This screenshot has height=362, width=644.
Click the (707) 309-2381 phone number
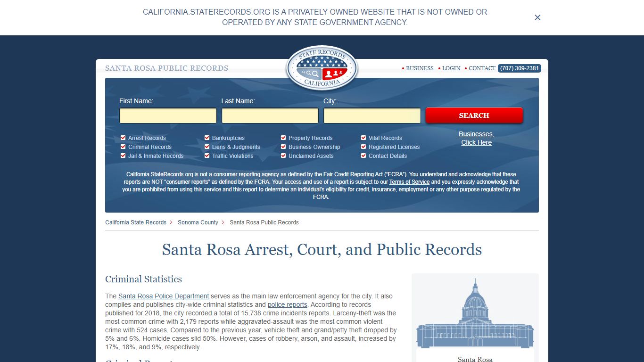[x=519, y=68]
